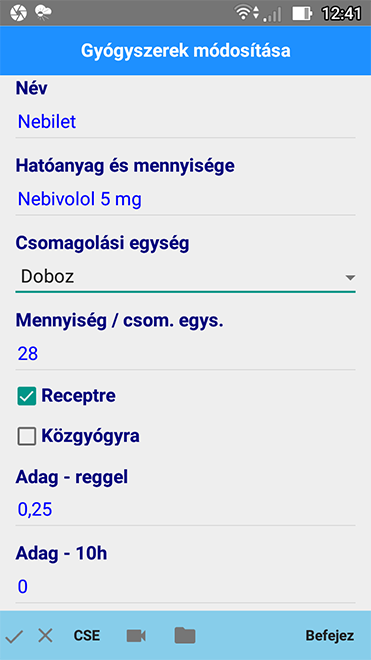Open the Csomagolási egység Doboz dropdown

pyautogui.click(x=185, y=277)
